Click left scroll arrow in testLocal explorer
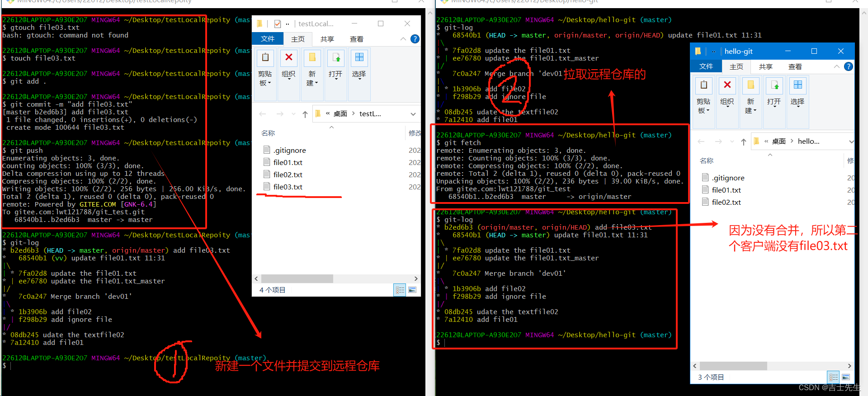The image size is (868, 396). pos(256,278)
